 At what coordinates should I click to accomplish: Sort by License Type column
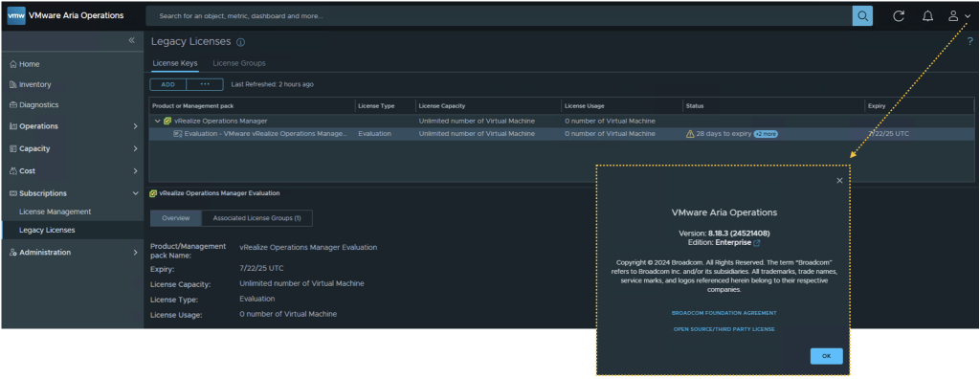376,106
